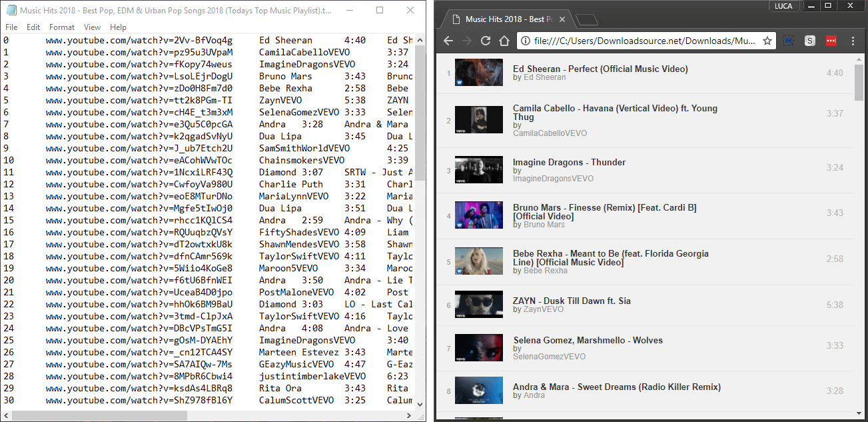
Task: Open Imagine Dragons - Thunder title link
Action: pyautogui.click(x=570, y=162)
